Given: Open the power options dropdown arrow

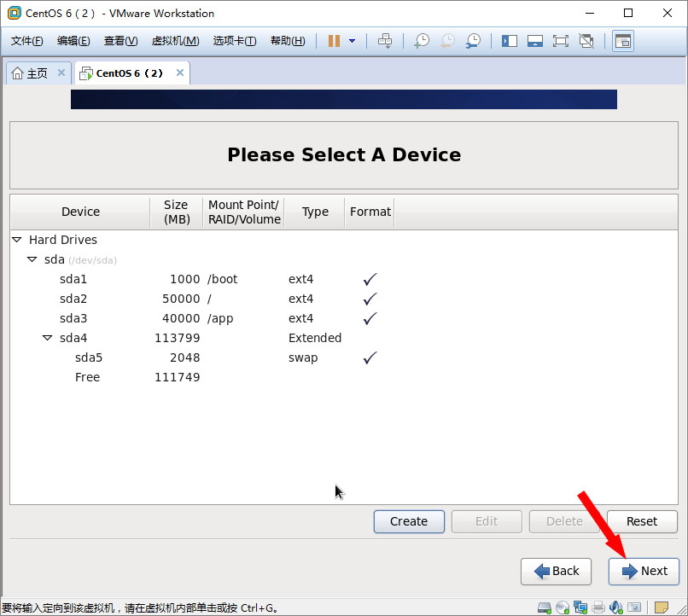Looking at the screenshot, I should [352, 41].
